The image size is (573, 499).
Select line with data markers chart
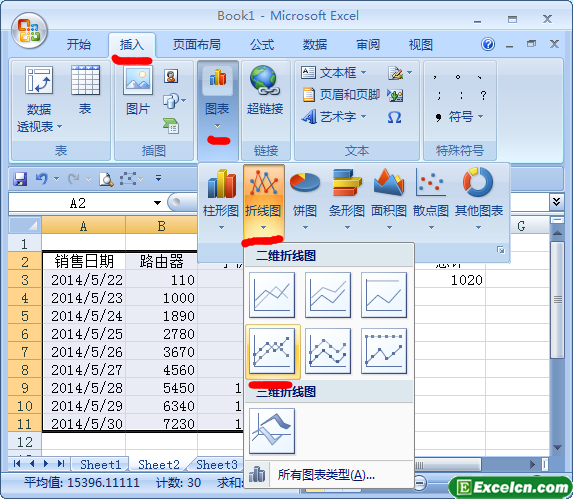coord(272,351)
